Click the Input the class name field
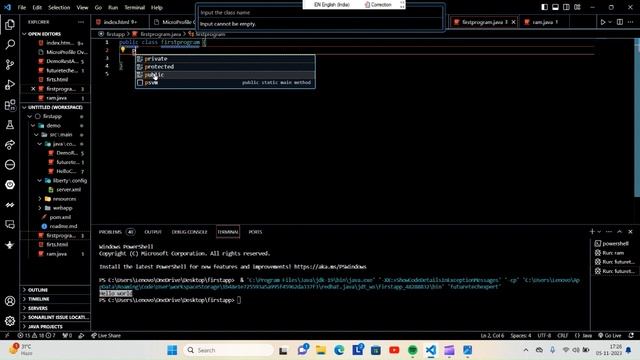 (320, 13)
